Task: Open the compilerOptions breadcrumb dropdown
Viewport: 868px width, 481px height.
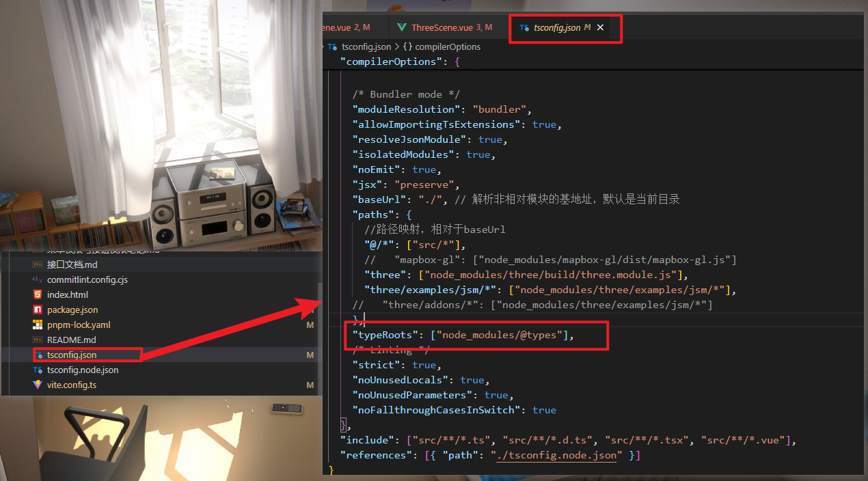Action: 448,47
